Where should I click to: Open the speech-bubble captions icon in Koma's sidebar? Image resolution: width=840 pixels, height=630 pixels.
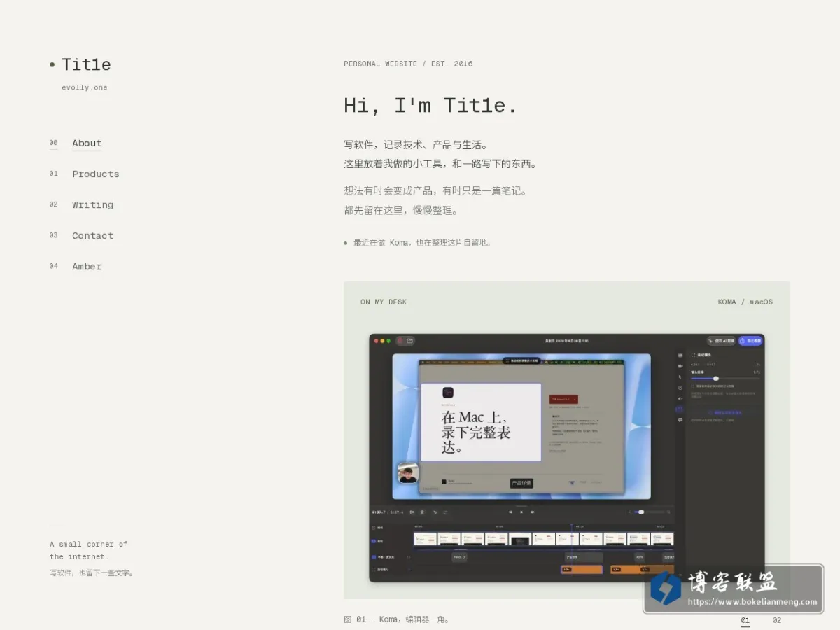[680, 420]
